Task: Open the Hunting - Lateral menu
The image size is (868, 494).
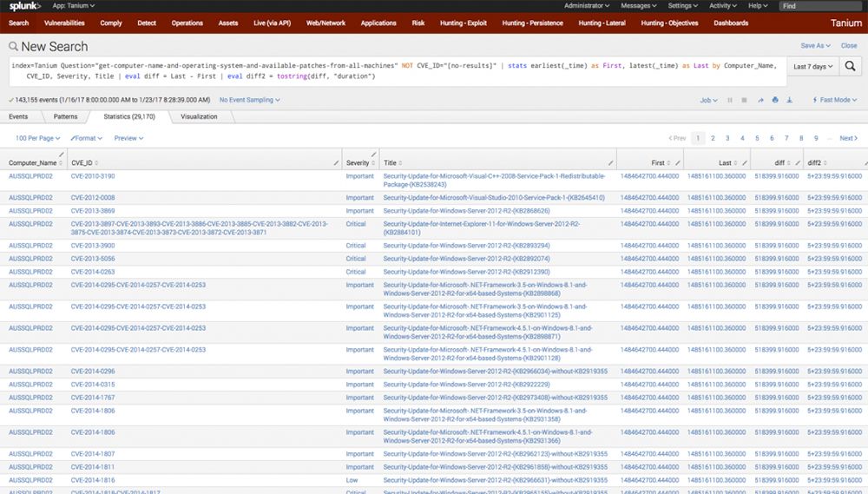Action: 602,23
